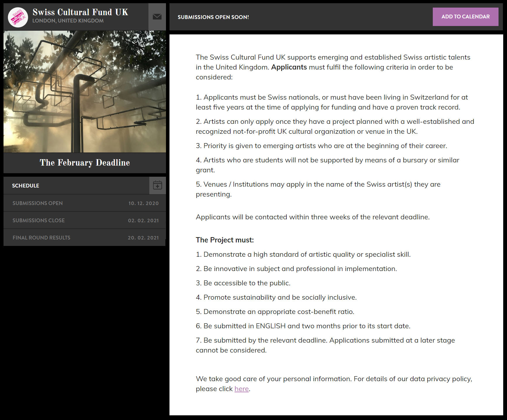Open the privacy policy 'here' link

point(242,389)
